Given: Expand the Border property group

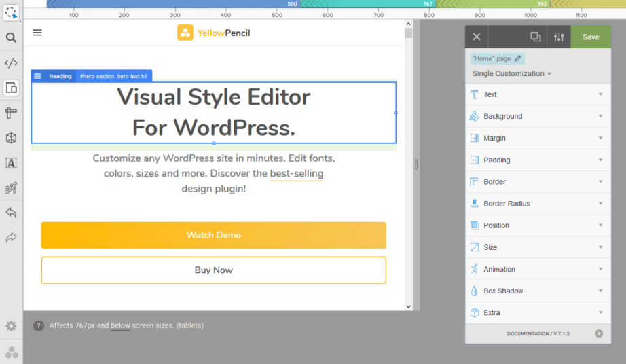Looking at the screenshot, I should point(538,182).
